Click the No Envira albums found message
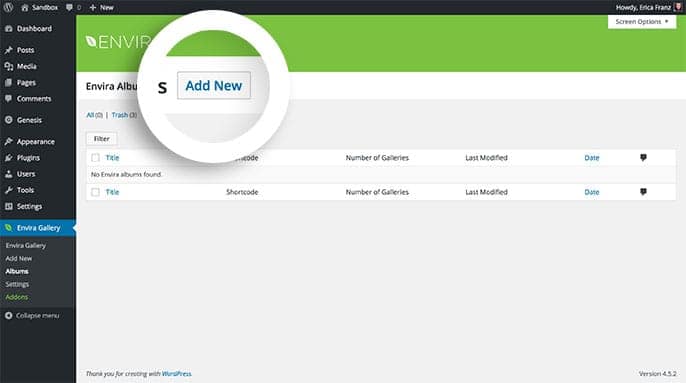 pyautogui.click(x=126, y=175)
